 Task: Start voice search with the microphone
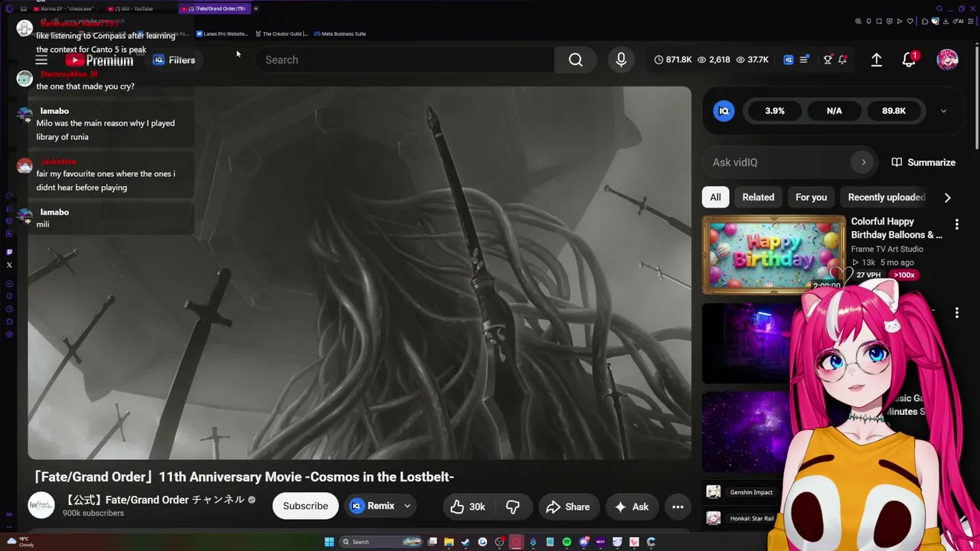[x=621, y=60]
